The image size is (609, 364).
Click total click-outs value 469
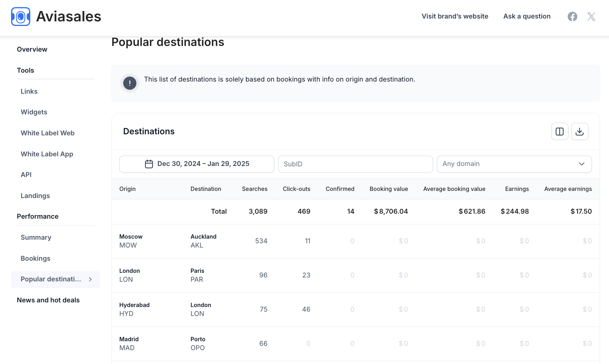tap(304, 212)
